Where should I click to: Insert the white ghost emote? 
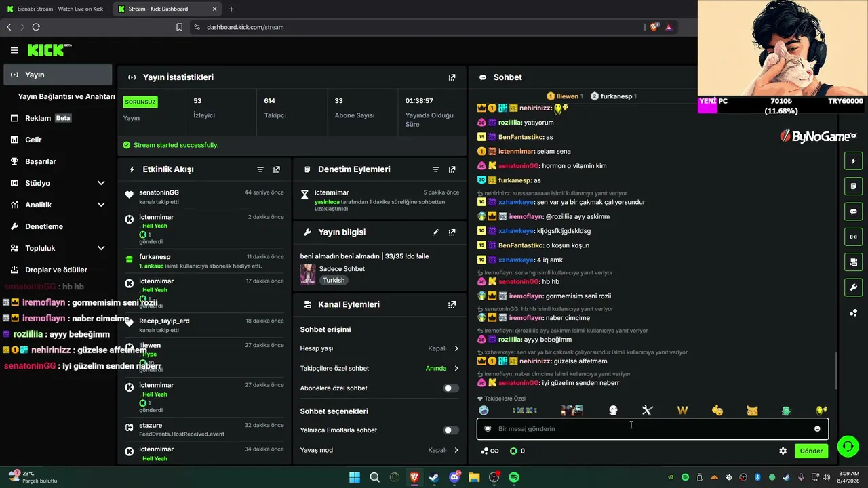click(613, 411)
